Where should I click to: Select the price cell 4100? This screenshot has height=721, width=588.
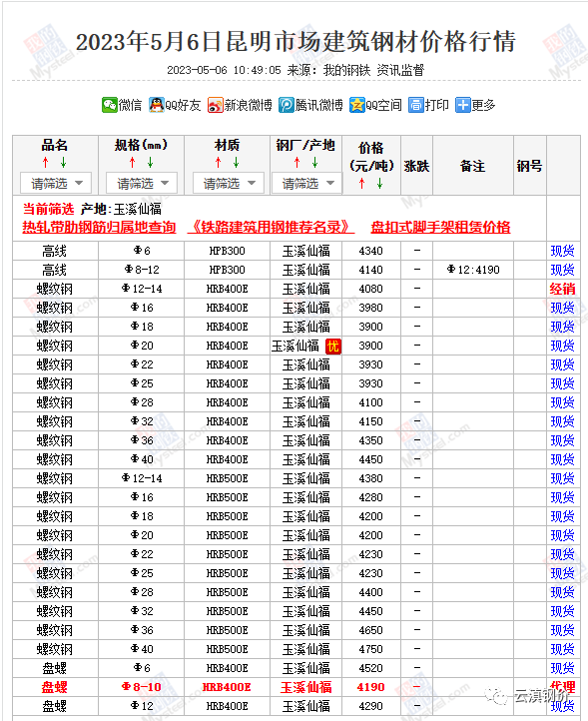371,402
